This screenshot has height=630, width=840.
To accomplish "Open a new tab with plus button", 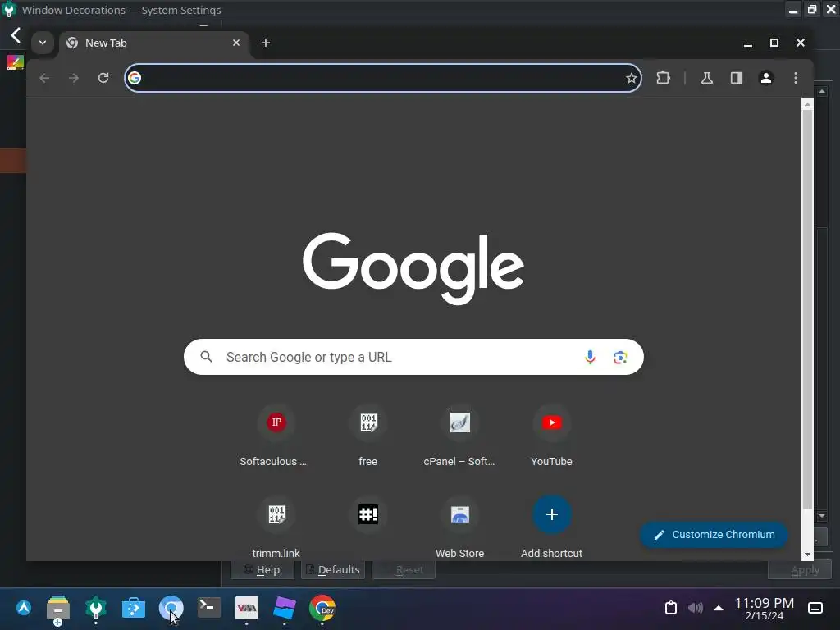I will (x=266, y=43).
